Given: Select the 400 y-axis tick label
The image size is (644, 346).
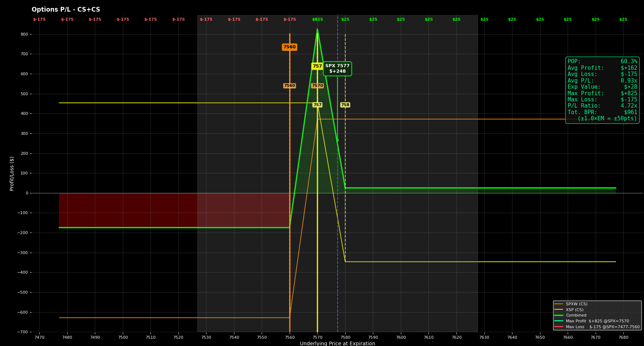Looking at the screenshot, I should point(24,114).
